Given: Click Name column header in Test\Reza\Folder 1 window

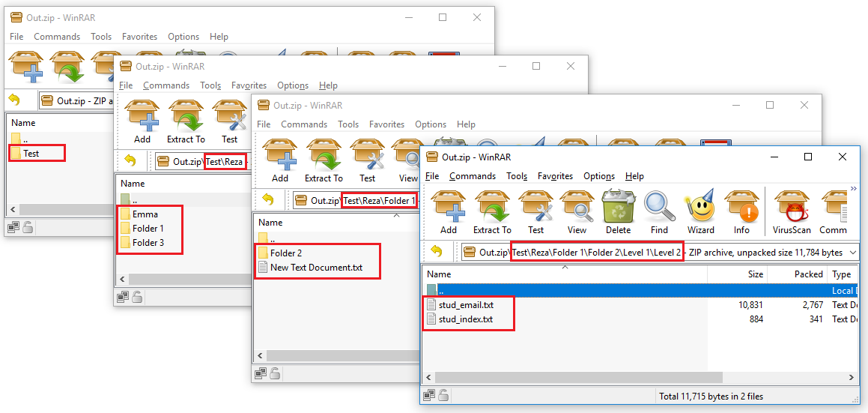Looking at the screenshot, I should click(x=335, y=223).
